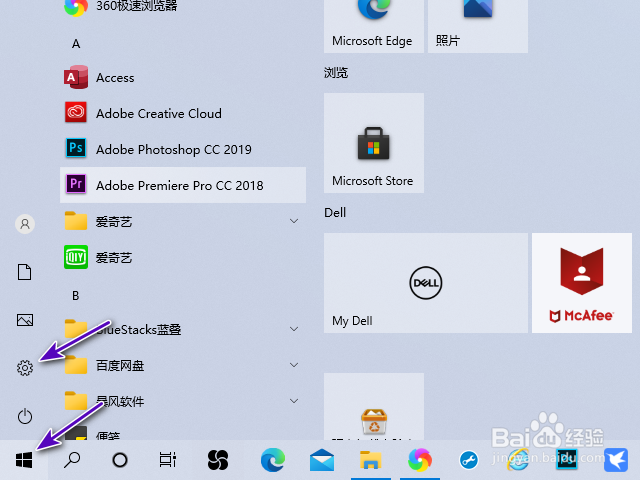The image size is (640, 480).
Task: Expand the 百度网盘 folder chevron
Action: coord(294,365)
